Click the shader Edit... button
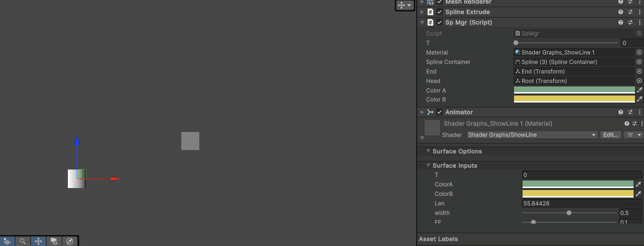Viewport: 644px width, 246px height. [610, 135]
